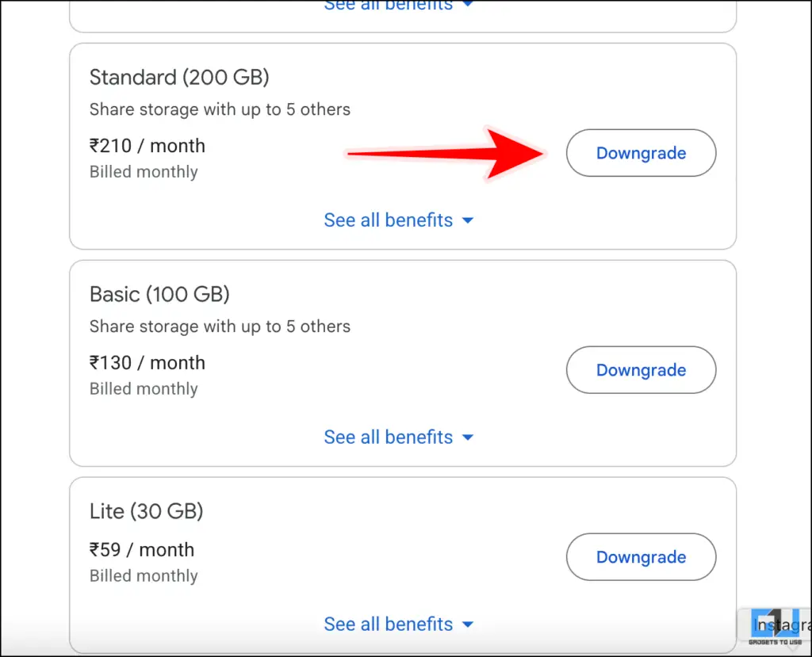Click the Gadgets To Use logo watermark

click(776, 628)
